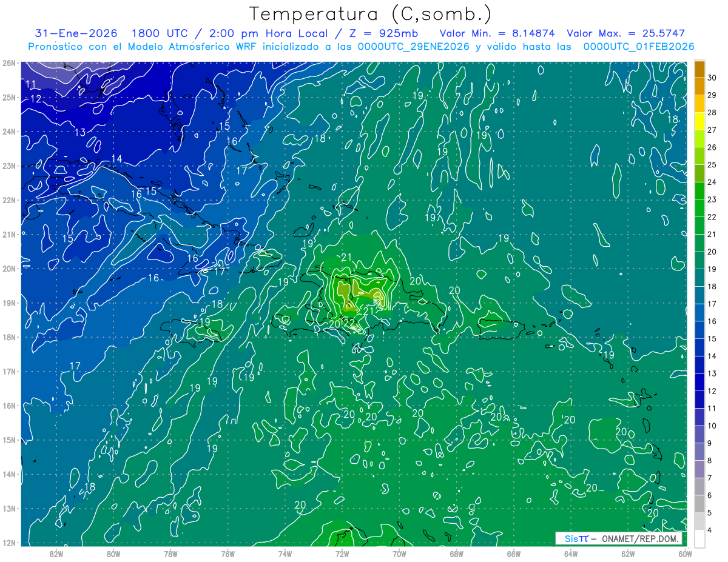728x562 pixels.
Task: Click the "82W" longitude axis label
Action: coord(56,554)
